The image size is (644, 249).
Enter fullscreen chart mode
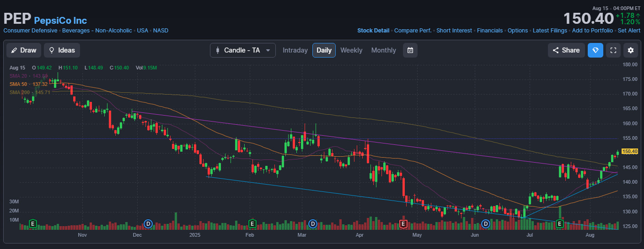[x=613, y=50]
